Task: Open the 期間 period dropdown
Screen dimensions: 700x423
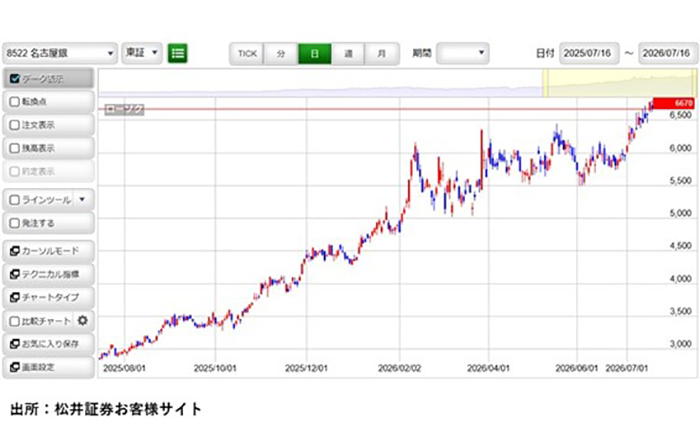Action: [x=462, y=53]
